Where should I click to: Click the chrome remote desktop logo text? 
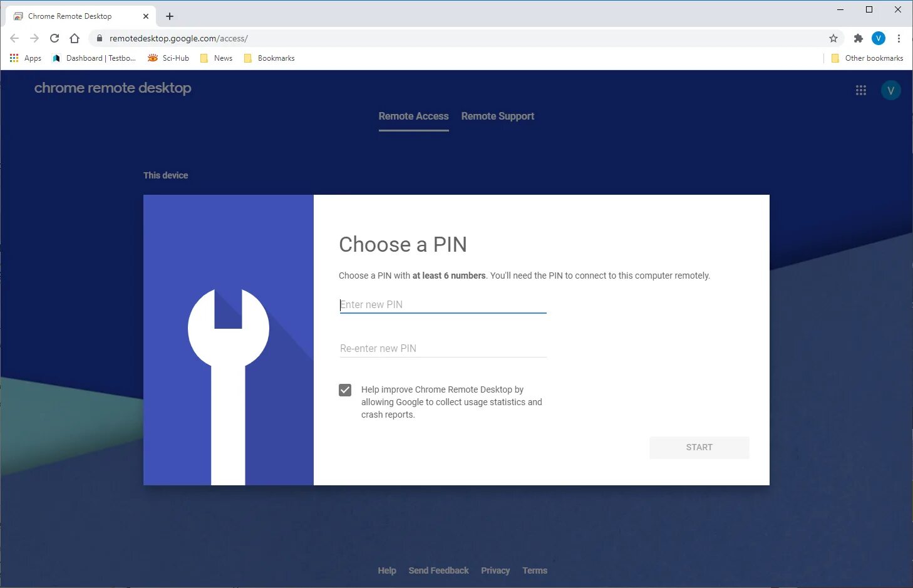click(113, 88)
